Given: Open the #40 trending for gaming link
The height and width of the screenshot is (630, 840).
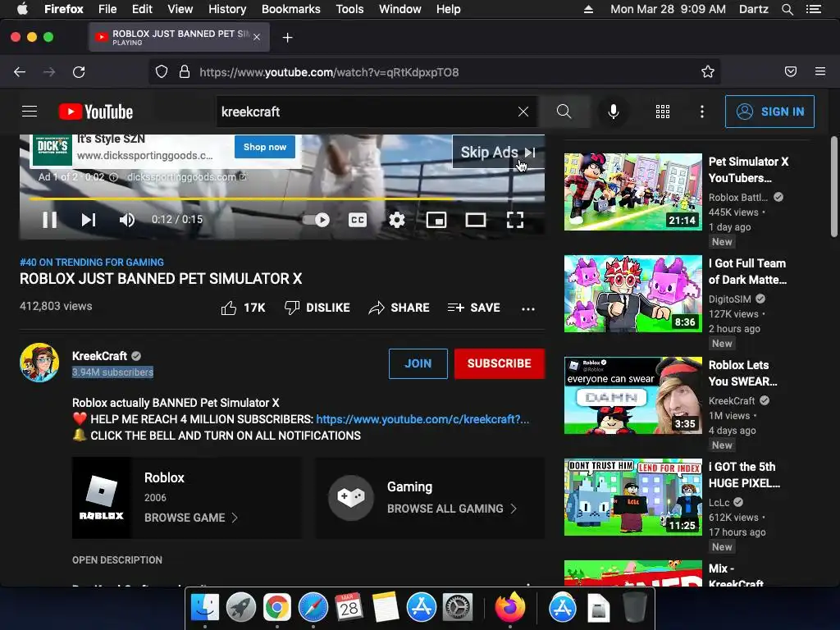Looking at the screenshot, I should coord(92,262).
